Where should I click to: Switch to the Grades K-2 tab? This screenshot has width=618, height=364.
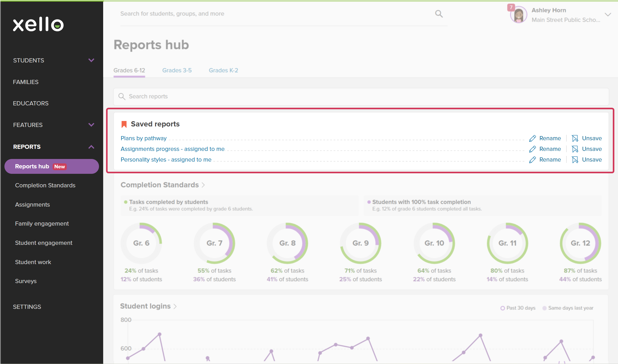pyautogui.click(x=224, y=70)
